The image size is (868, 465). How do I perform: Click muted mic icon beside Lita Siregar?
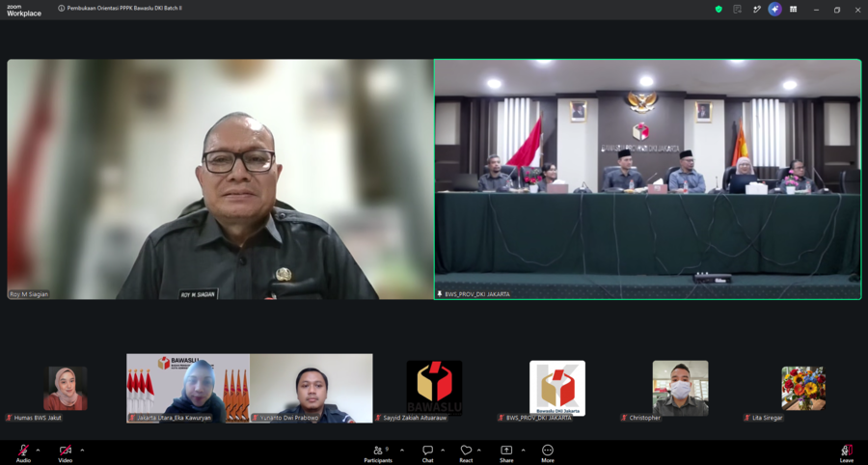point(746,418)
